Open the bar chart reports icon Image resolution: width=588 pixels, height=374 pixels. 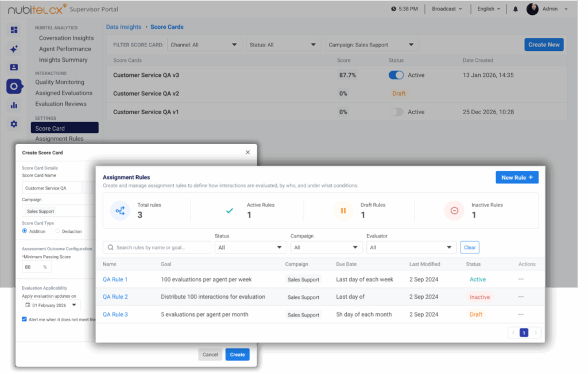14,106
